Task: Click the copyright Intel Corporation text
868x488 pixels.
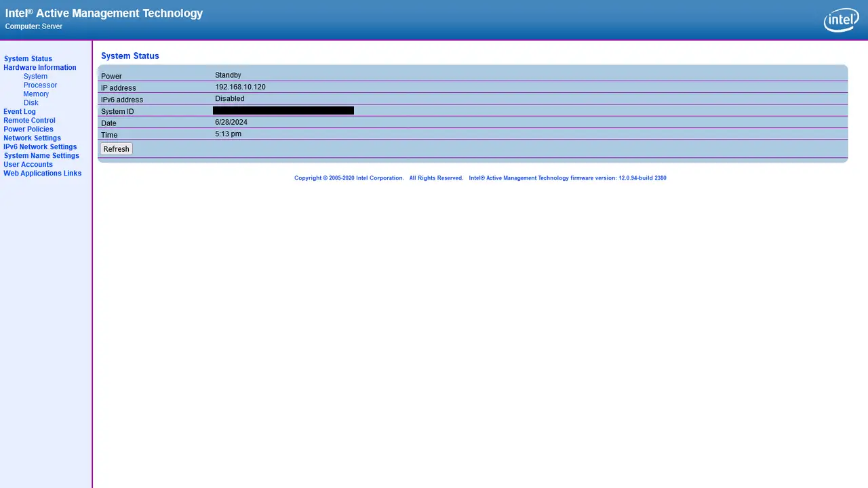Action: [349, 178]
